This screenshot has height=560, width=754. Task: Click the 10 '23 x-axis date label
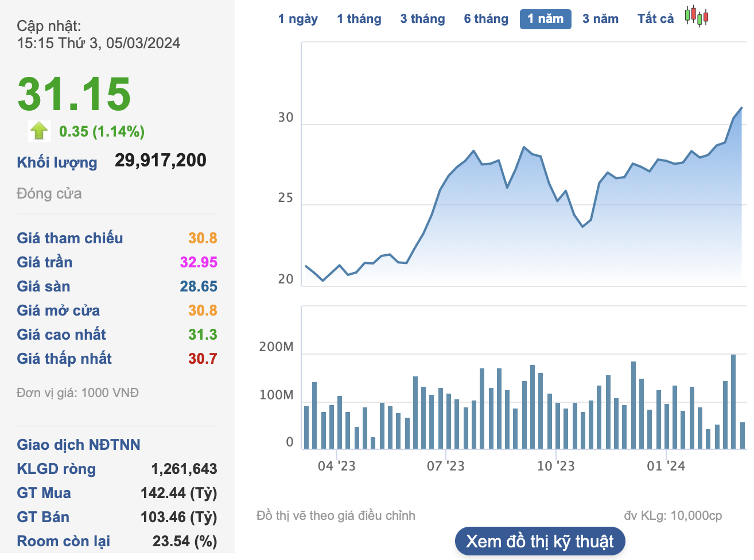click(556, 466)
